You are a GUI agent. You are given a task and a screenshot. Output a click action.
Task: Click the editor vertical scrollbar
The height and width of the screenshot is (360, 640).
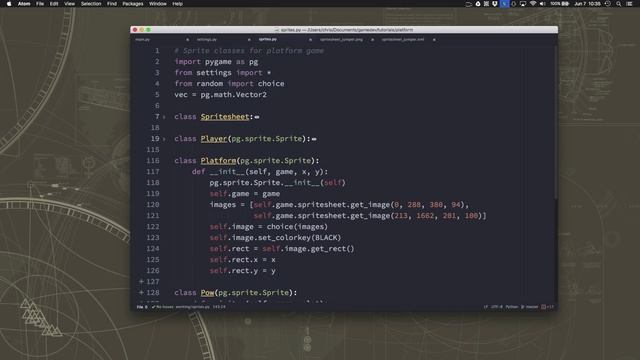[x=556, y=122]
